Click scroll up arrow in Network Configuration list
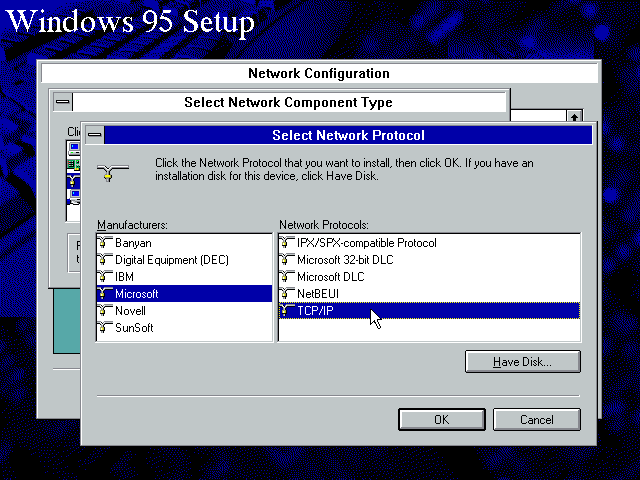The image size is (640, 480). [574, 117]
